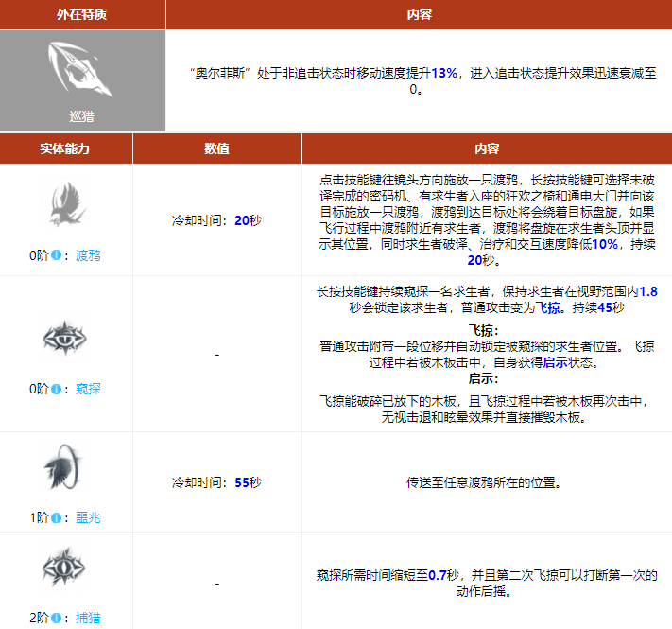672x629 pixels.
Task: Follow the blue 启示 link in 飞掠 description
Action: coord(555,362)
